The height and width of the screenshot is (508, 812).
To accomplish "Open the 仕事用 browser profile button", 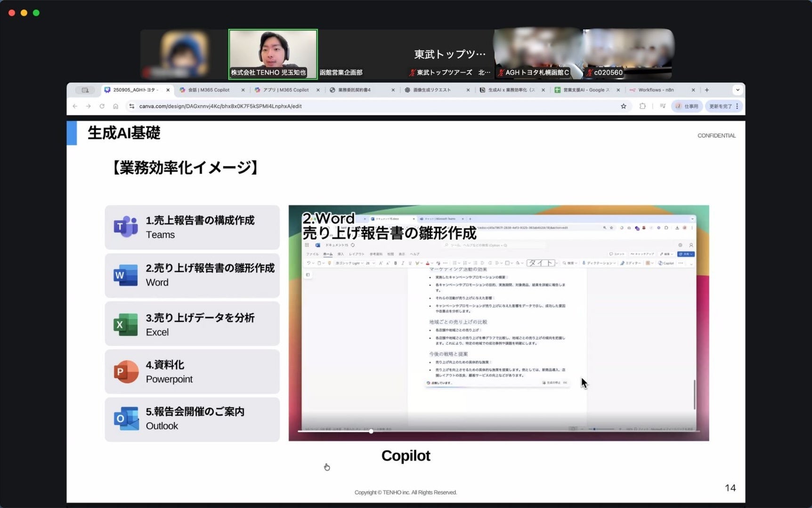I will [x=687, y=106].
